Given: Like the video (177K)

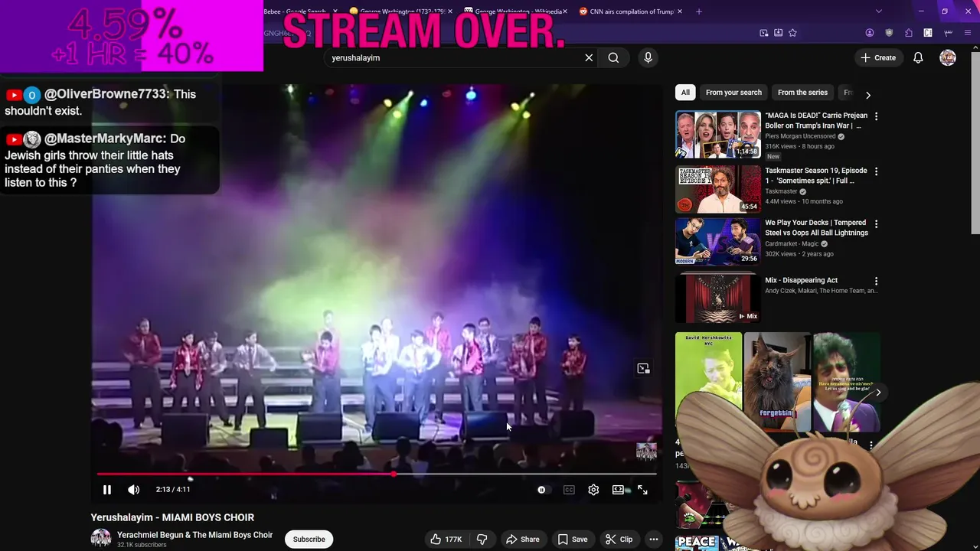Looking at the screenshot, I should point(446,540).
